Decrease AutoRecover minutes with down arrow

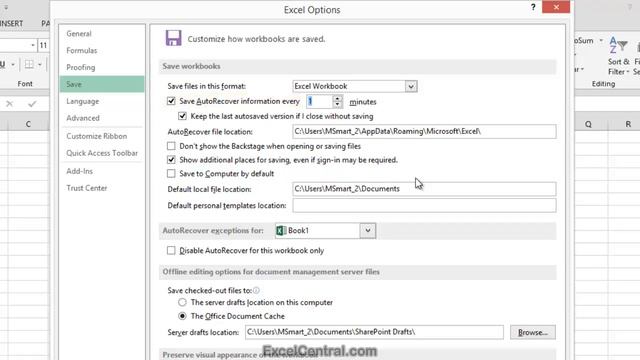click(338, 104)
